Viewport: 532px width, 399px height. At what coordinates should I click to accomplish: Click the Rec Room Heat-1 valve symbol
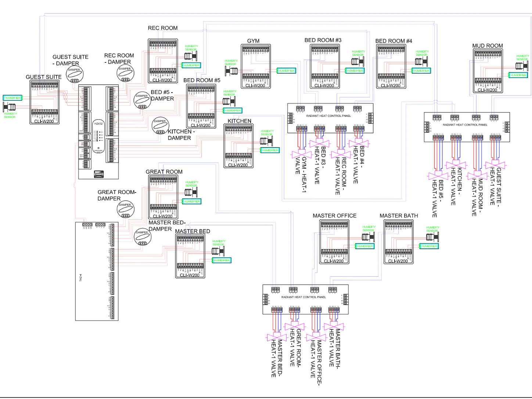coord(341,154)
